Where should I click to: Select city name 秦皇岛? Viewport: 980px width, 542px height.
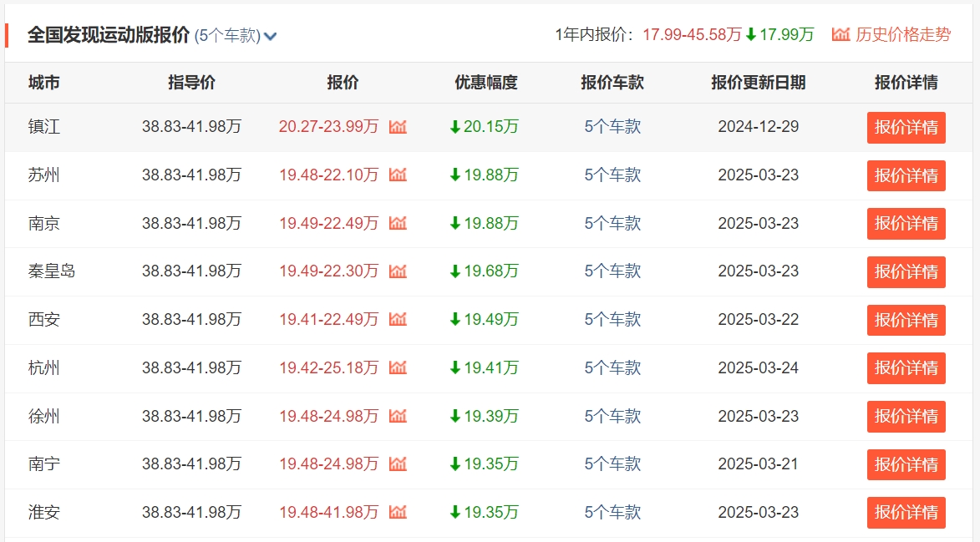coord(52,271)
